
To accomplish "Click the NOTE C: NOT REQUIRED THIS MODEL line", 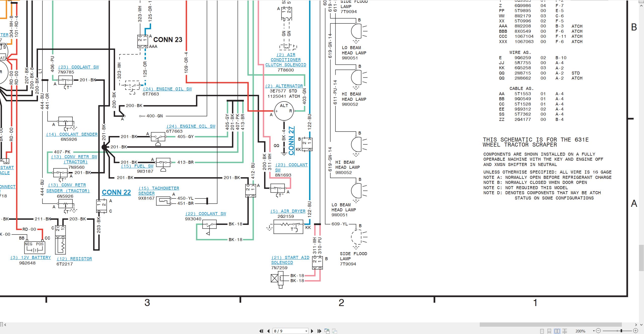I will [x=526, y=188].
